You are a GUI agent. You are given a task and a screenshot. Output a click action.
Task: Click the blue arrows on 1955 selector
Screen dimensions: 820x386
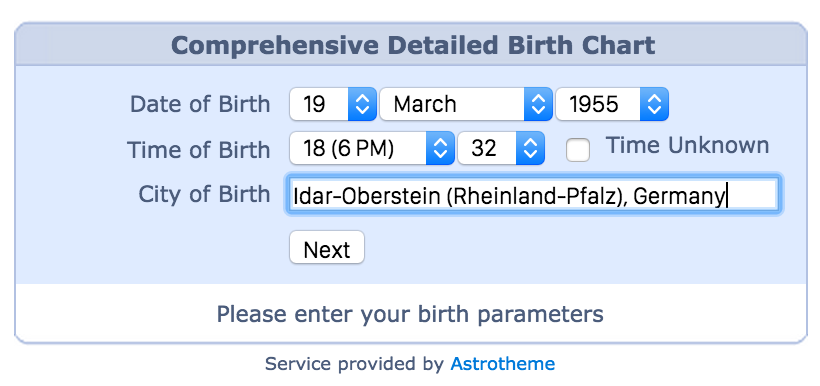[654, 104]
